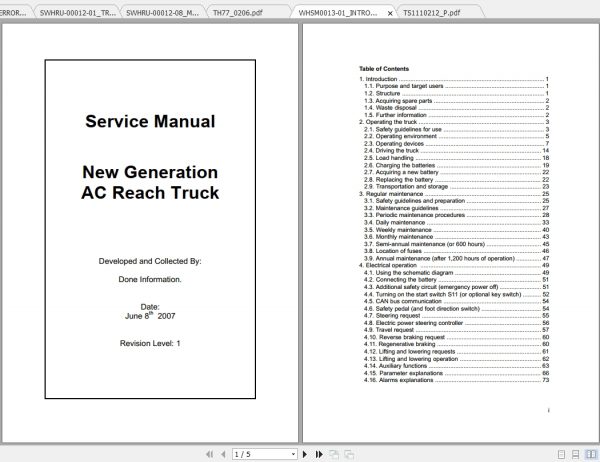Go to the first page
The height and width of the screenshot is (462, 600).
point(209,454)
